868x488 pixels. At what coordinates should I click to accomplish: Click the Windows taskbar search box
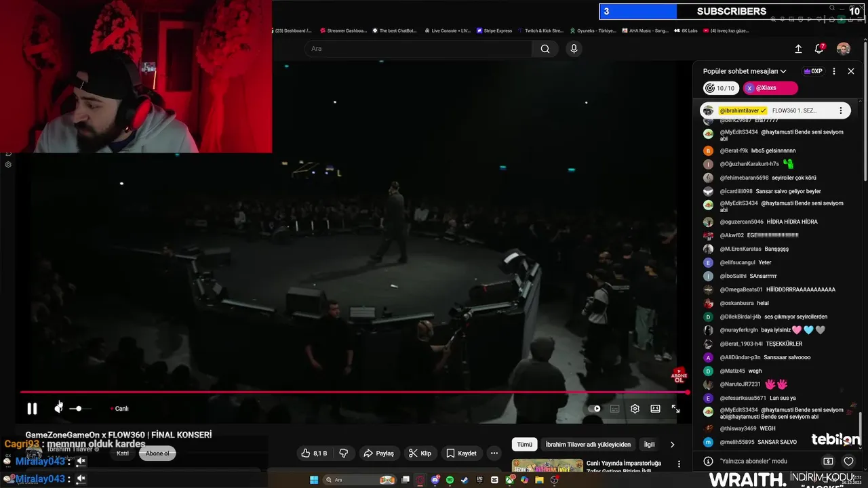point(359,480)
